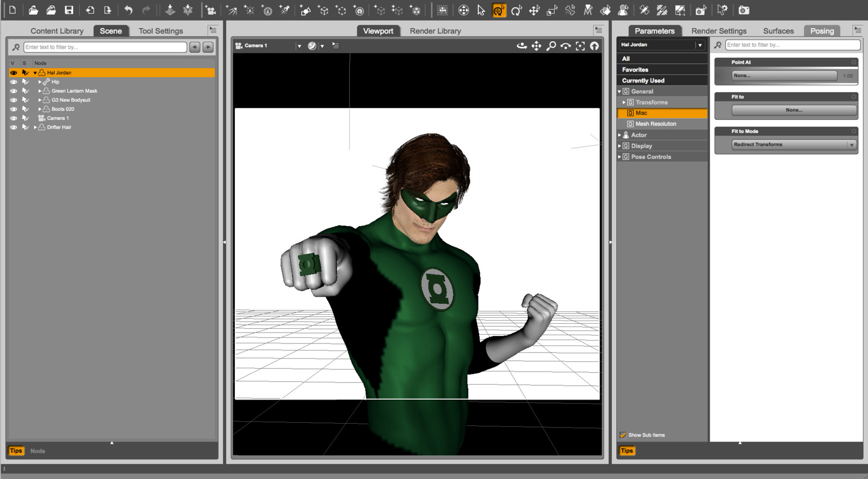Switch to the Posing tab
The image size is (868, 479).
[822, 31]
